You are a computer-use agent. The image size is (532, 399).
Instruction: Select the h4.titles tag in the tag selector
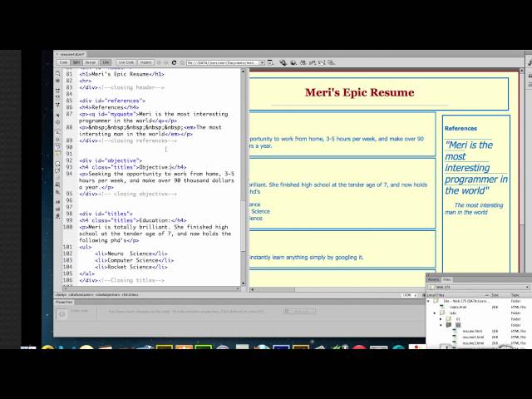pyautogui.click(x=131, y=295)
